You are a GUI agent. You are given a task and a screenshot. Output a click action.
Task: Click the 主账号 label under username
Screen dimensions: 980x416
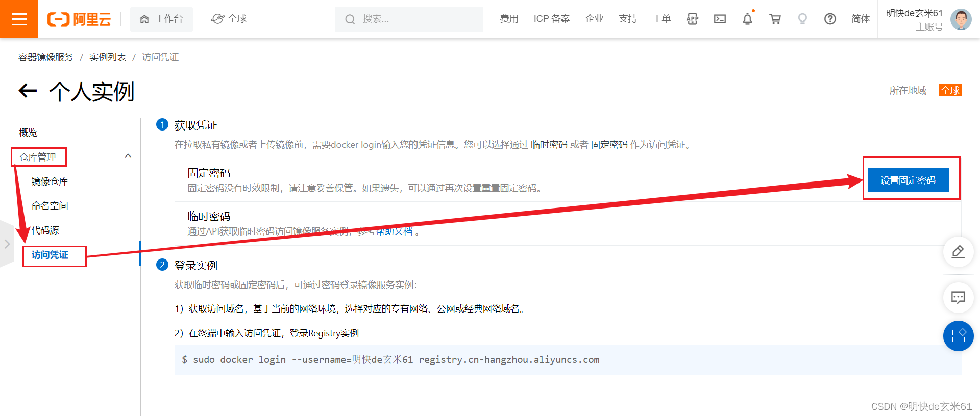(x=929, y=27)
